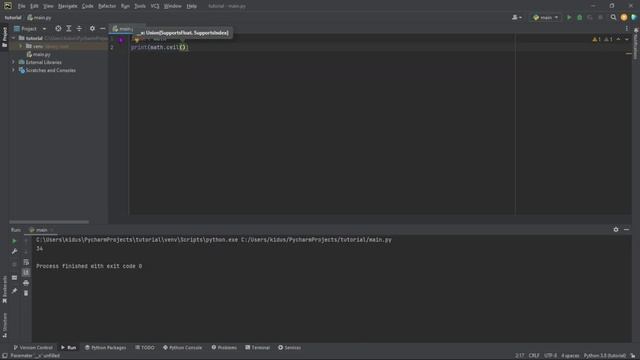The height and width of the screenshot is (360, 640).
Task: Run the main configuration with the green play icon
Action: (x=569, y=18)
